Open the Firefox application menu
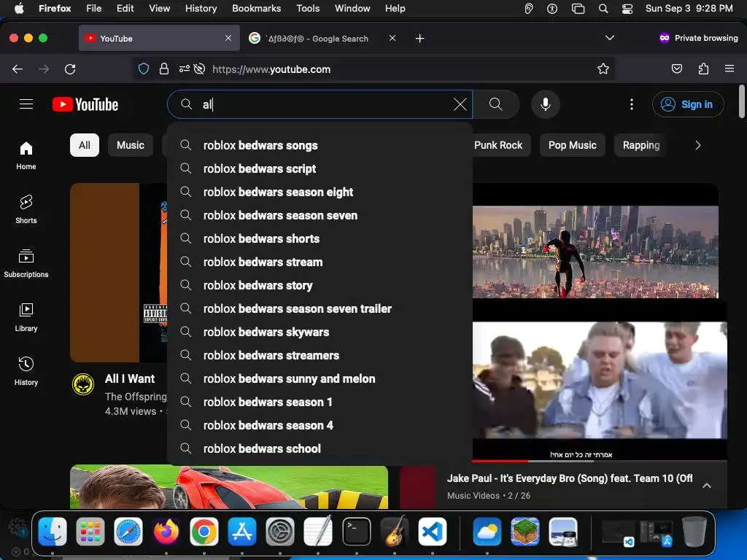This screenshot has width=747, height=560. click(x=729, y=69)
